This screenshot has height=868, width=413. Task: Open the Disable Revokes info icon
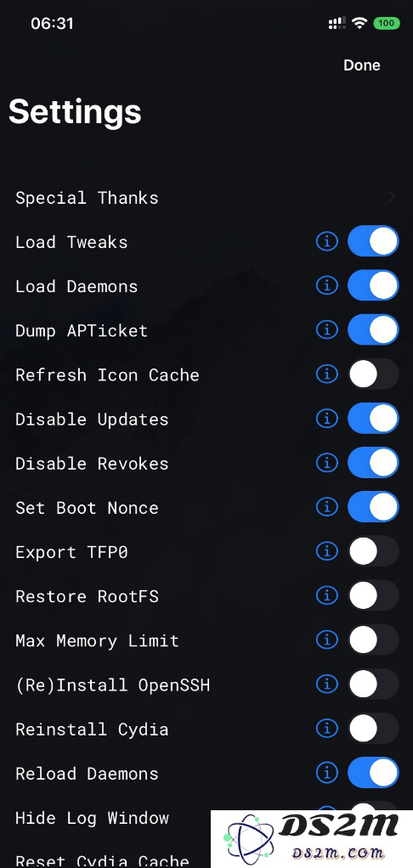(326, 463)
